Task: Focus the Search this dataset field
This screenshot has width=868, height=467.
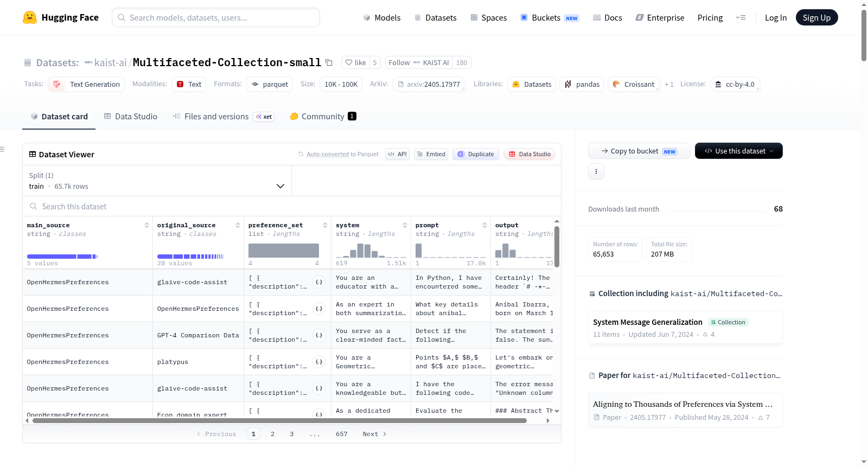Action: (x=292, y=206)
